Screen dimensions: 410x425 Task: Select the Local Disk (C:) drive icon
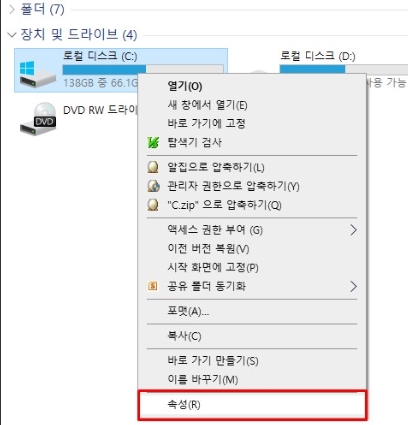(x=37, y=74)
